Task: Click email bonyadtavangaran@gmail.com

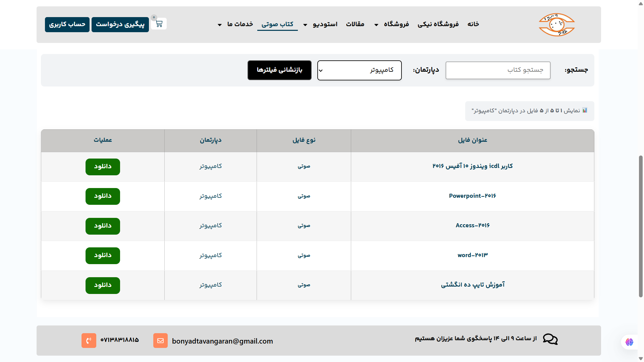Action: [x=222, y=341]
